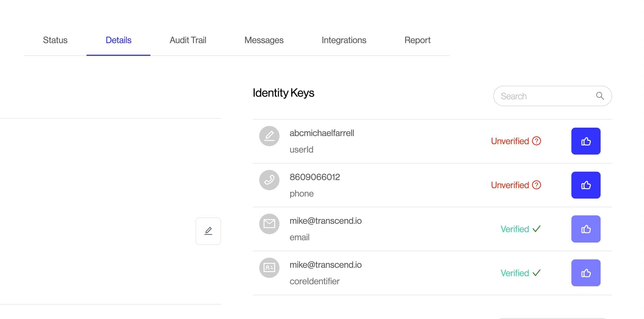Click the ID card icon for coreIdentifier

point(269,267)
